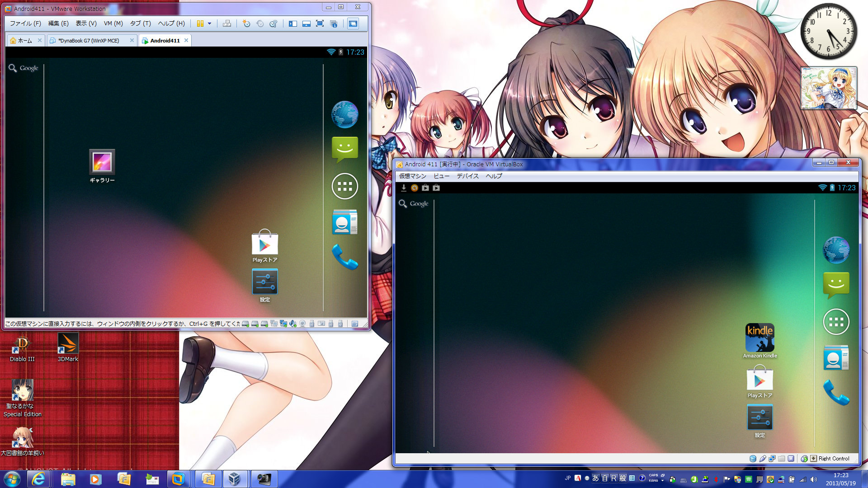Click the VirtualBox cube icon in taskbar
The height and width of the screenshot is (488, 868).
pos(234,479)
